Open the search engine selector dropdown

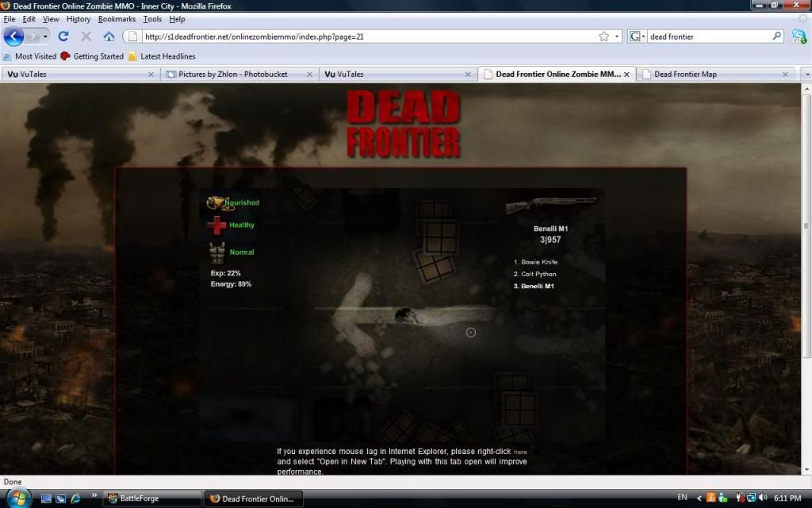[637, 37]
